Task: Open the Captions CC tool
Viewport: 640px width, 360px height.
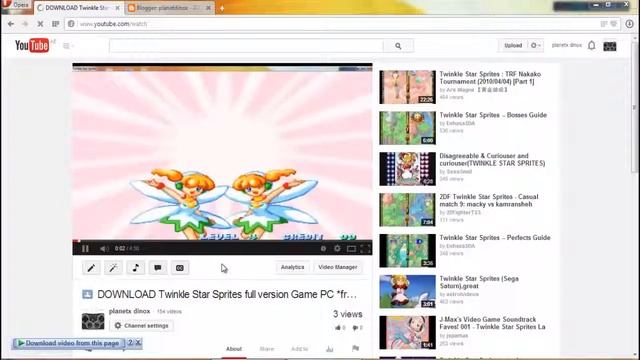Action: pos(180,268)
